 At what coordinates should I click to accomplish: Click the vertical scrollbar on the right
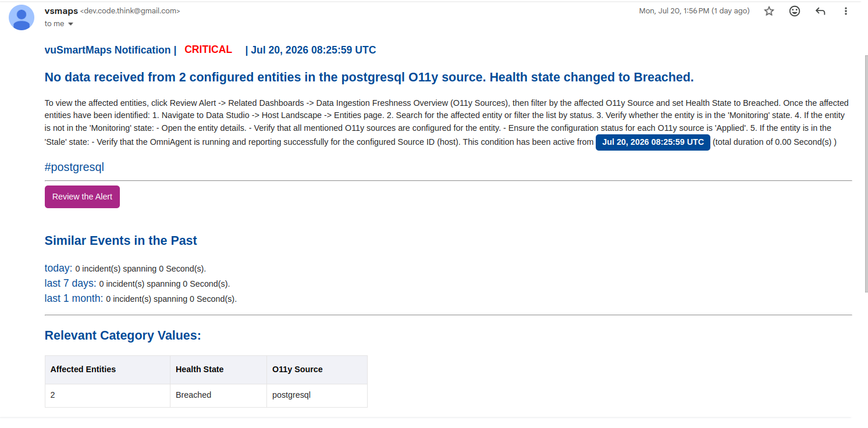865,174
